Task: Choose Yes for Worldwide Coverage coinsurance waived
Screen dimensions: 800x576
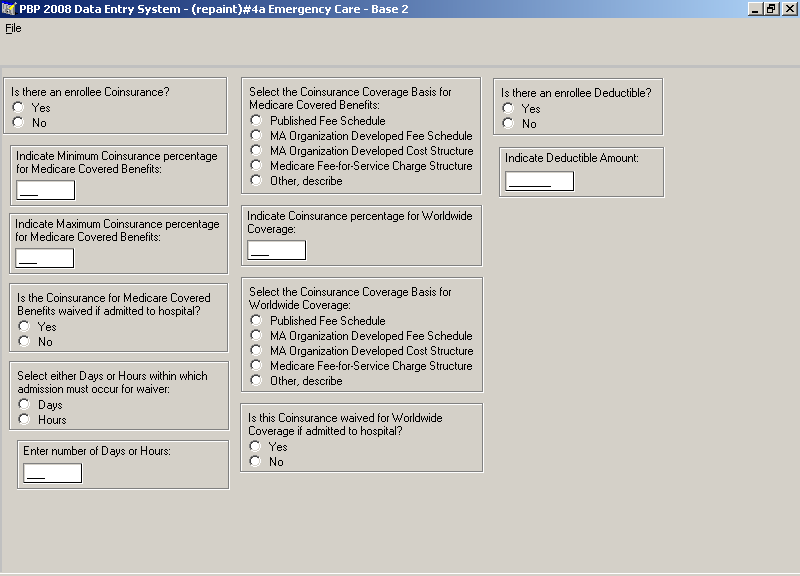Action: pos(255,446)
